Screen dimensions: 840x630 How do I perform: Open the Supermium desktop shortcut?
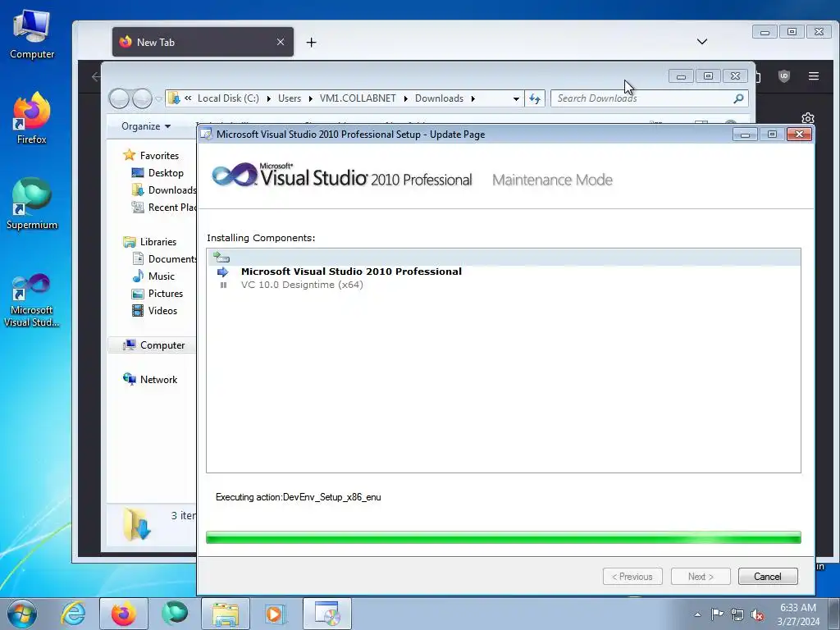32,204
